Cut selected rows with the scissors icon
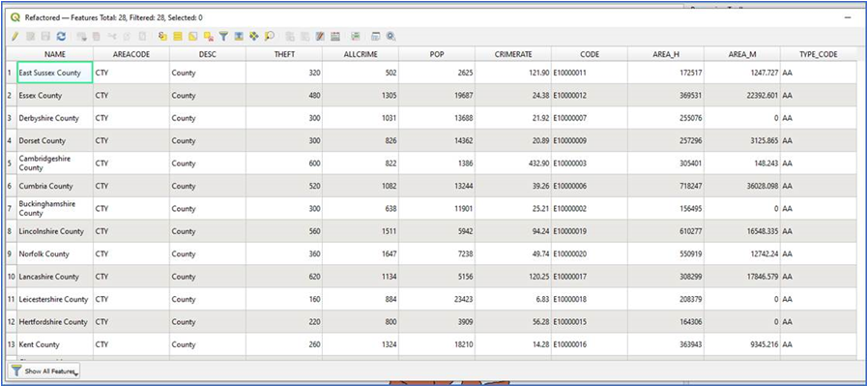The height and width of the screenshot is (386, 868). point(112,37)
